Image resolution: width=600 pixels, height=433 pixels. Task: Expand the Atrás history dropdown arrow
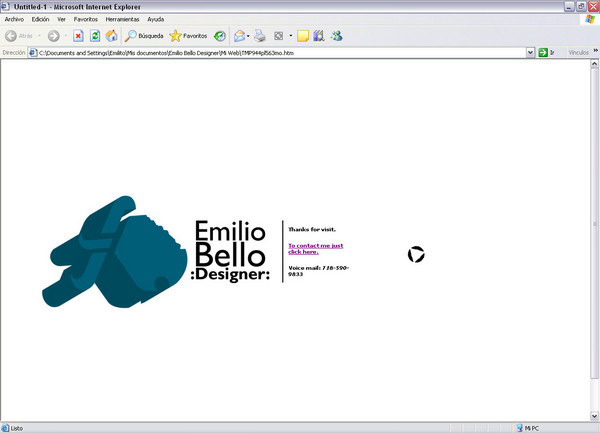tap(39, 36)
